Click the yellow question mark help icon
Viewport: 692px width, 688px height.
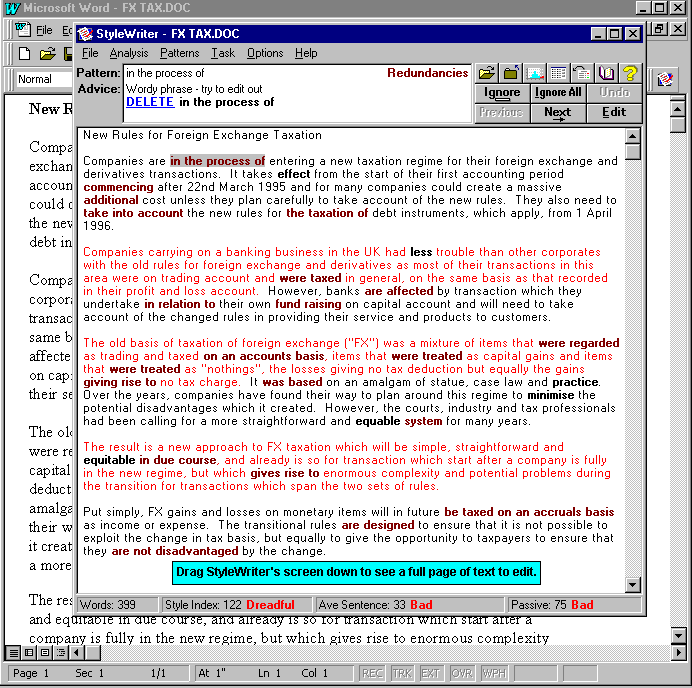click(x=630, y=73)
